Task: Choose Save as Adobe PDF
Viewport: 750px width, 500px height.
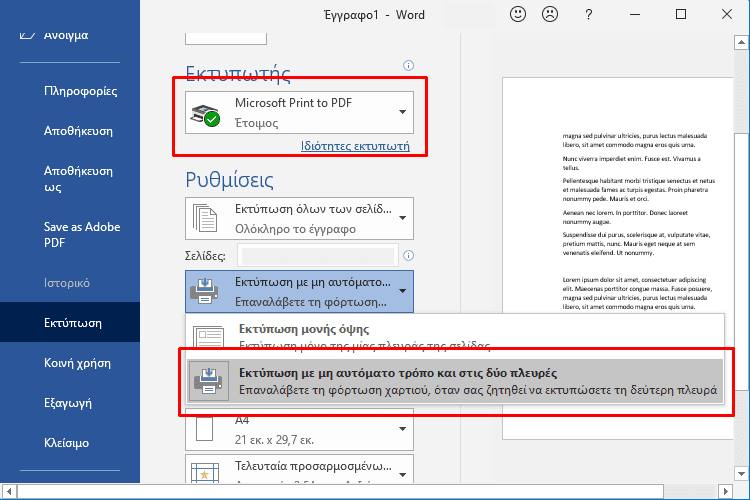Action: pyautogui.click(x=82, y=234)
